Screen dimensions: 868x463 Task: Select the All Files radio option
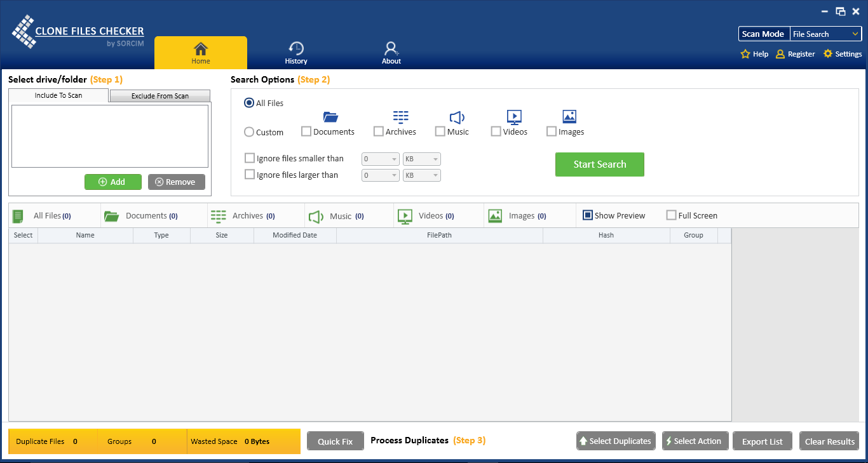(x=250, y=103)
